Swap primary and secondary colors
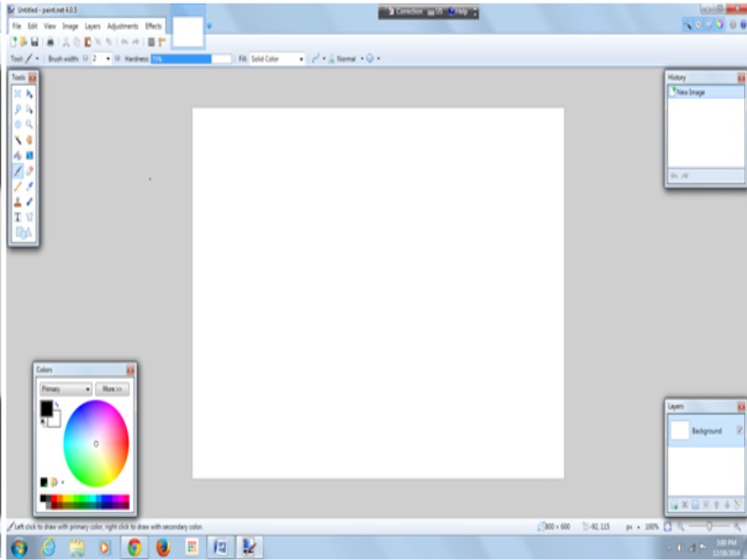This screenshot has width=747, height=560. pos(57,404)
